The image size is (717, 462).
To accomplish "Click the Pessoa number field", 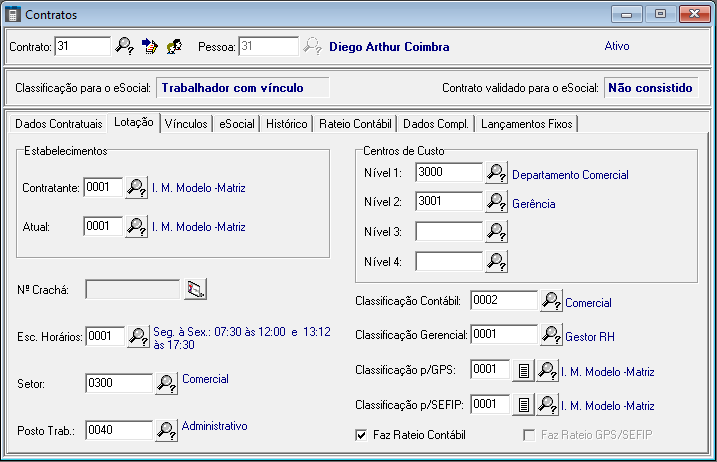I will click(268, 46).
